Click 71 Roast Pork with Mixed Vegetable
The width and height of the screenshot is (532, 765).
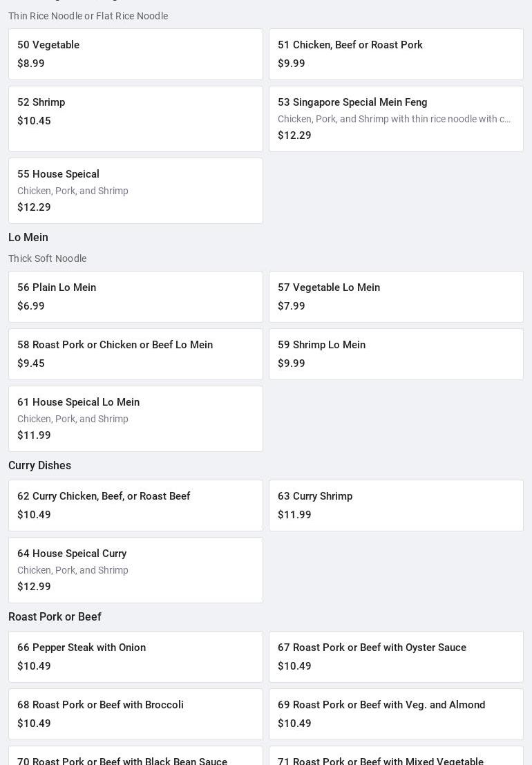tap(396, 757)
